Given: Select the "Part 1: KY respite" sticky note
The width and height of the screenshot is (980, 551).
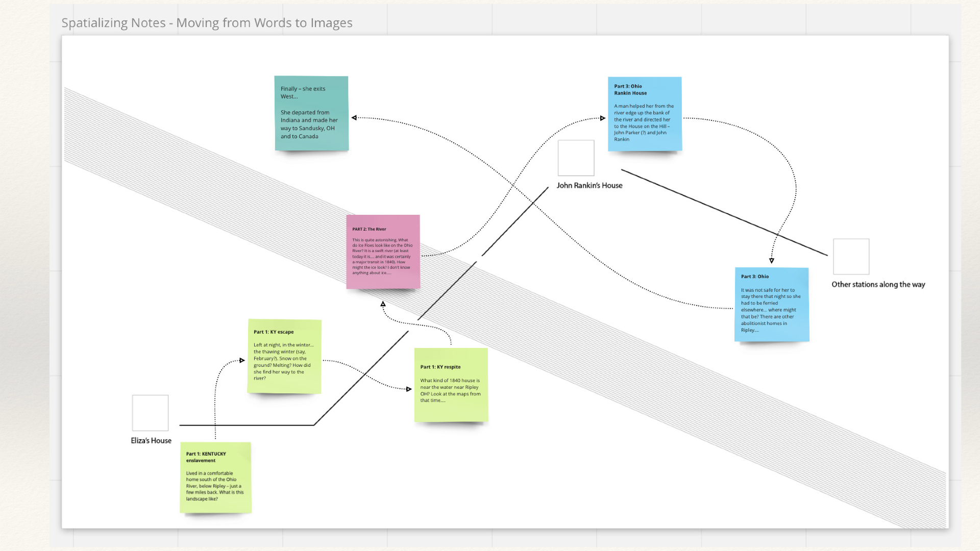Looking at the screenshot, I should point(451,384).
